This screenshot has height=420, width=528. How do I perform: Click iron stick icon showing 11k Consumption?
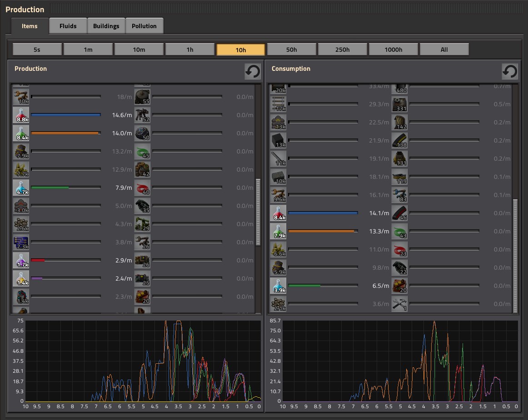278,159
